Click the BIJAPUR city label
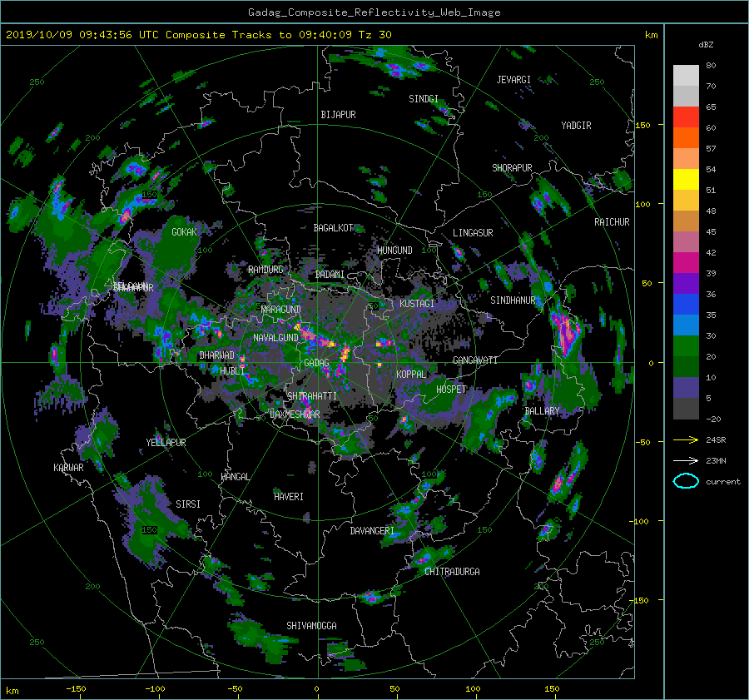The height and width of the screenshot is (700, 749). click(338, 115)
